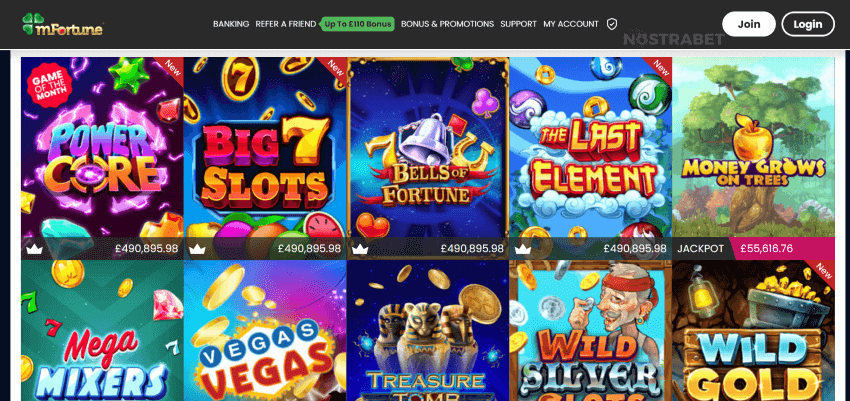This screenshot has height=401, width=850.
Task: Click crown icon under Big 7 Slots
Action: point(197,249)
